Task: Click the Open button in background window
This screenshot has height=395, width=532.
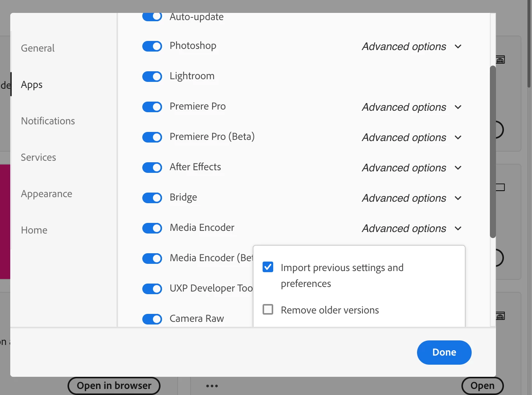Action: point(483,386)
